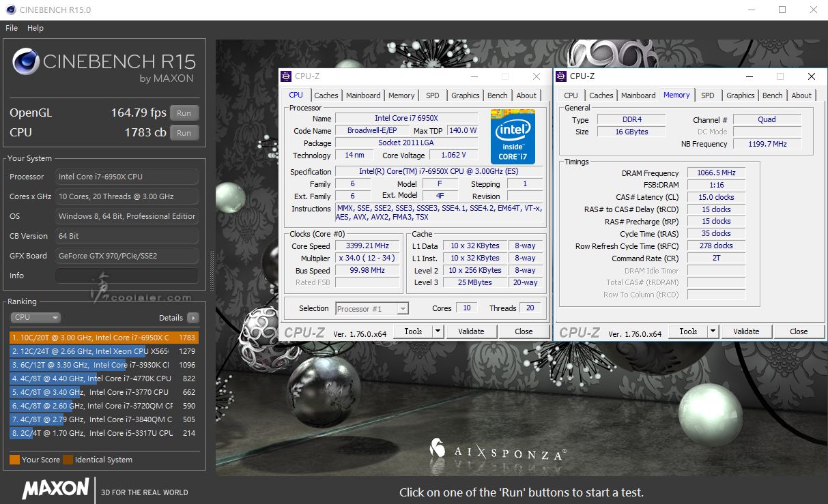Click Validate in the Memory CPU-Z window
This screenshot has height=504, width=828.
[746, 331]
